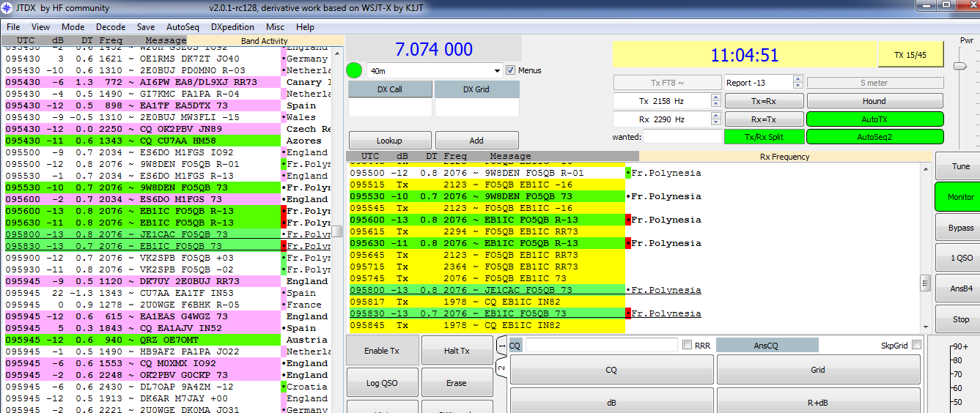The image size is (980, 413).
Task: Open the File menu
Action: (x=13, y=27)
